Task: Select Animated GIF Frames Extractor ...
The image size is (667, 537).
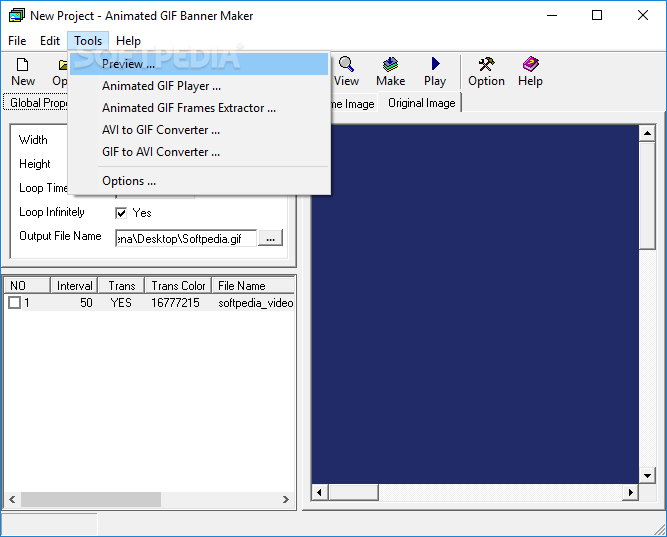Action: (199, 108)
